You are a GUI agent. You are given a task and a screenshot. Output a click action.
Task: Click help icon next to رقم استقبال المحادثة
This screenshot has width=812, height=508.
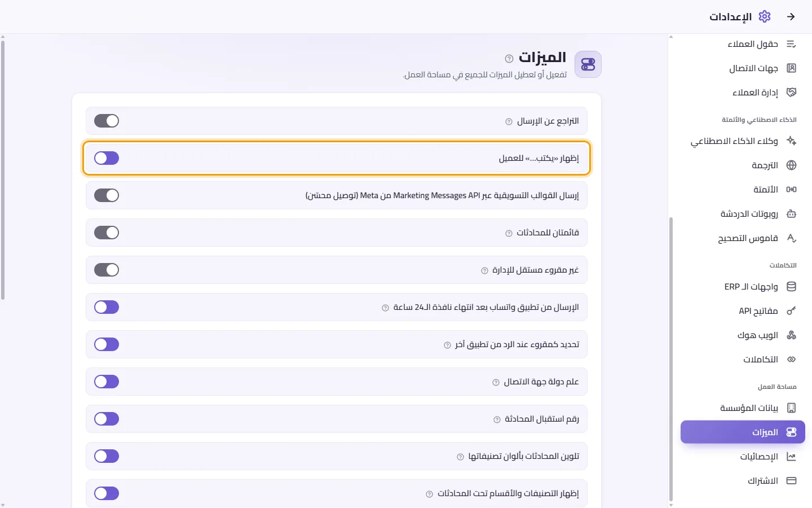(x=497, y=419)
